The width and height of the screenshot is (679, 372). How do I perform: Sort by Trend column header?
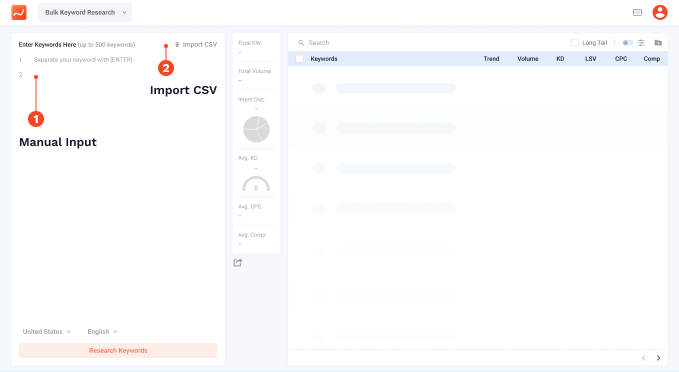tap(491, 59)
